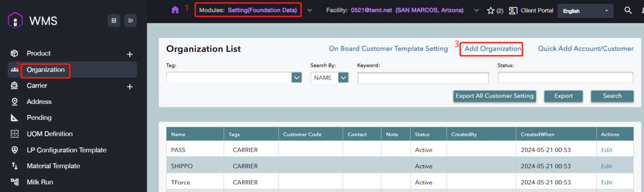Click the favorites star icon
The width and height of the screenshot is (644, 192).
click(x=490, y=10)
